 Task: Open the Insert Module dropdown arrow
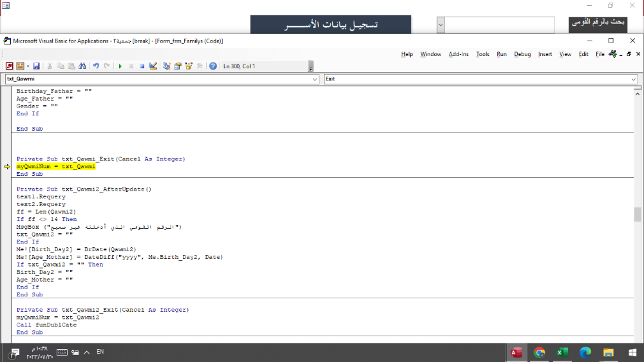28,66
